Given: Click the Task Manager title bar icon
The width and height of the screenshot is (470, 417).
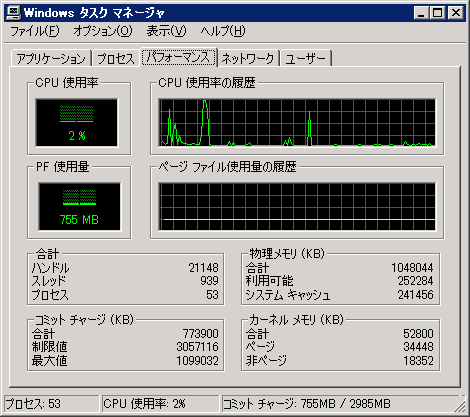Looking at the screenshot, I should coord(14,13).
